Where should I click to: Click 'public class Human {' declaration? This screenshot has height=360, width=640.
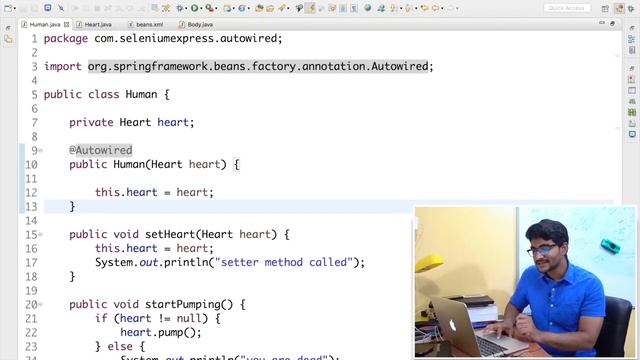click(107, 94)
